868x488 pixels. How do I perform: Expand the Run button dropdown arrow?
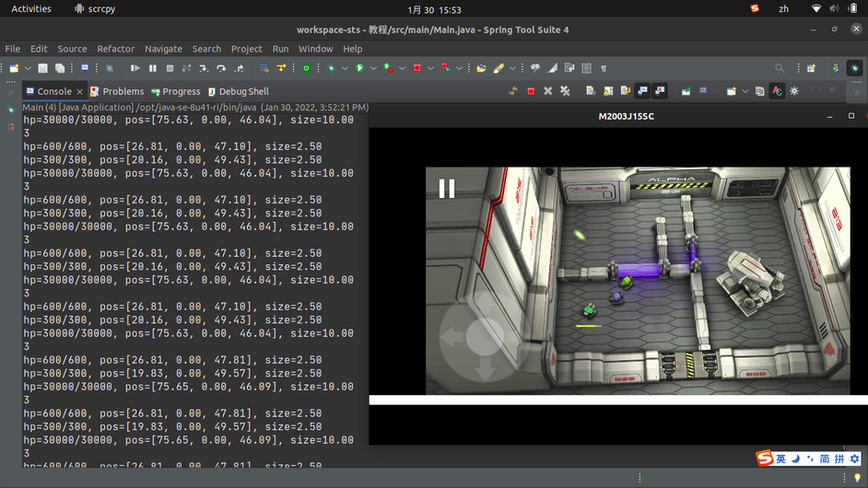(x=373, y=68)
